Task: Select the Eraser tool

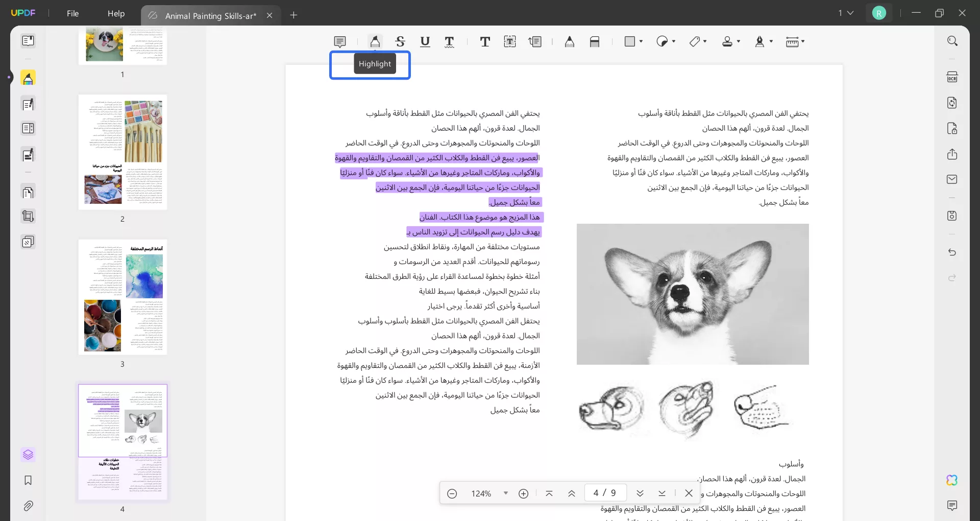Action: coord(595,41)
